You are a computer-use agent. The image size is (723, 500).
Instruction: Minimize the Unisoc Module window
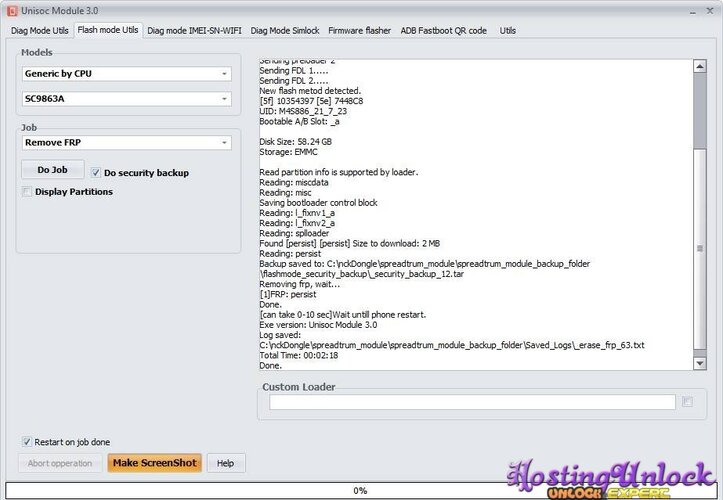[x=693, y=12]
